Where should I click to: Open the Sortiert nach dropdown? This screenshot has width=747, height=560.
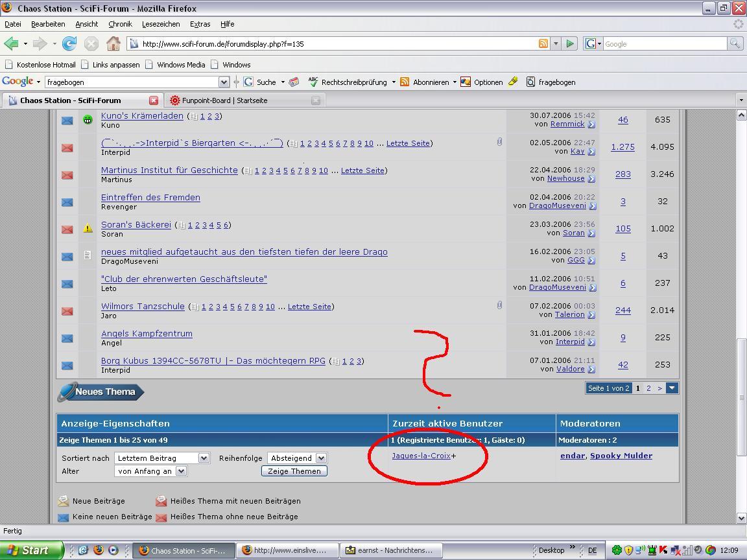[x=204, y=458]
